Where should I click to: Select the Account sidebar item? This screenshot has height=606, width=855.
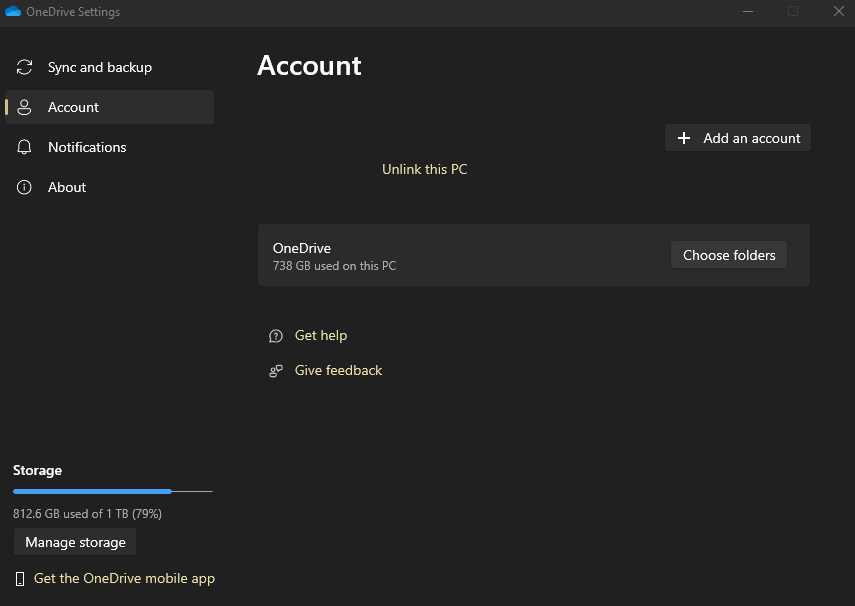pyautogui.click(x=109, y=107)
